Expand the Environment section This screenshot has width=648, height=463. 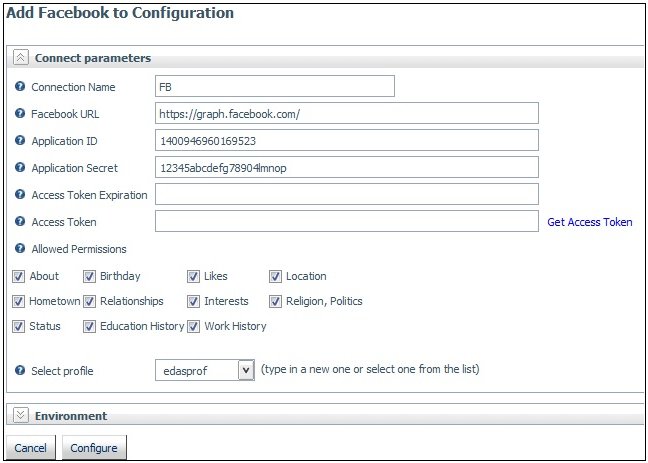click(x=21, y=415)
